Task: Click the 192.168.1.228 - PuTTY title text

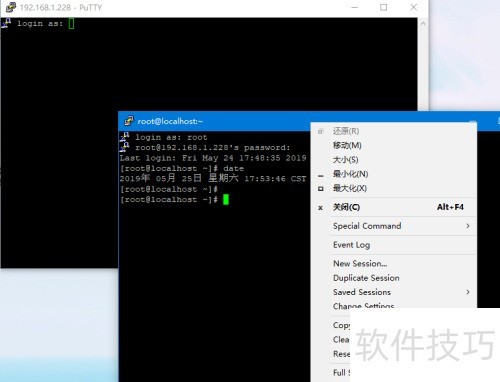Action: pyautogui.click(x=61, y=7)
